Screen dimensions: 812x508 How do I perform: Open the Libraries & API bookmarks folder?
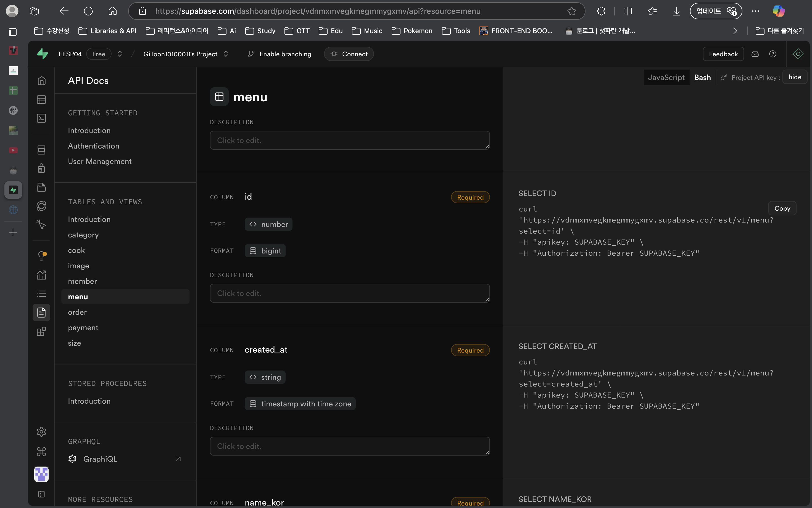click(x=107, y=31)
